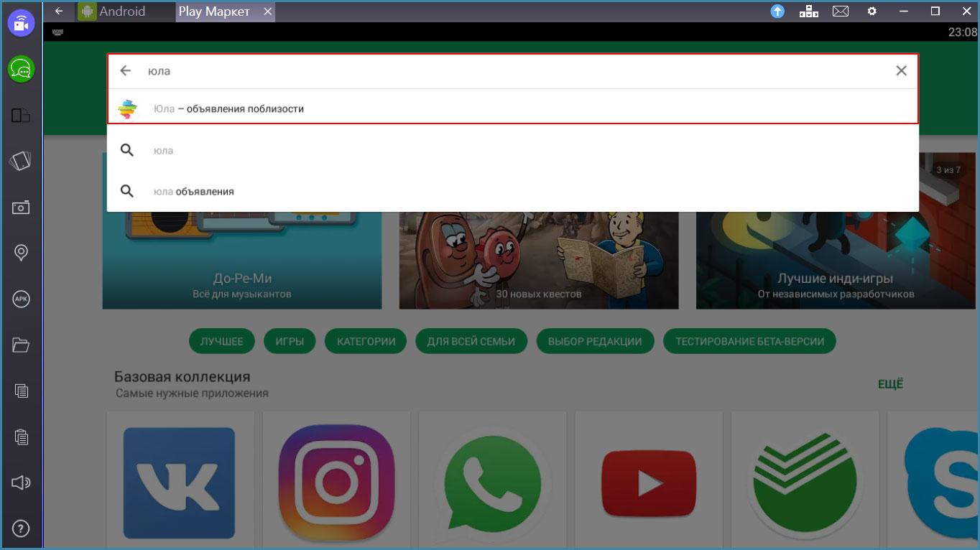Image resolution: width=980 pixels, height=550 pixels.
Task: Open the location pin sidebar icon
Action: tap(21, 253)
